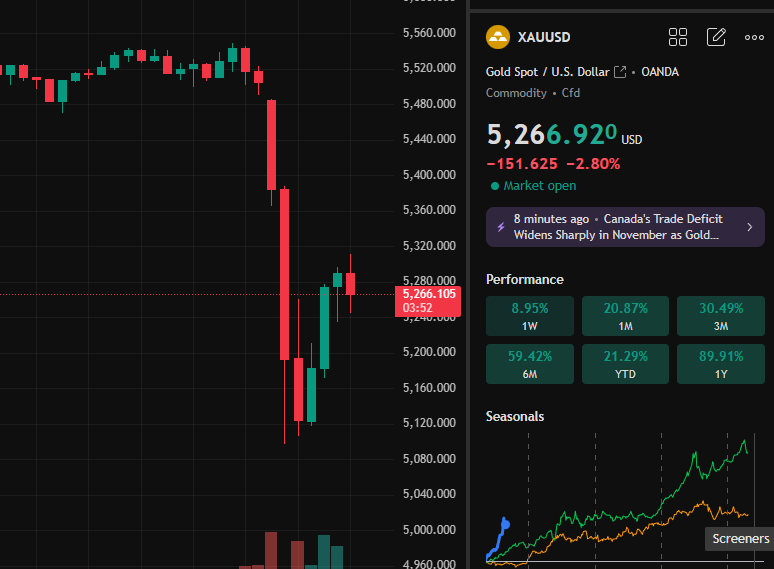Click the OANDA broker label
Image resolution: width=774 pixels, height=569 pixels.
(x=659, y=72)
